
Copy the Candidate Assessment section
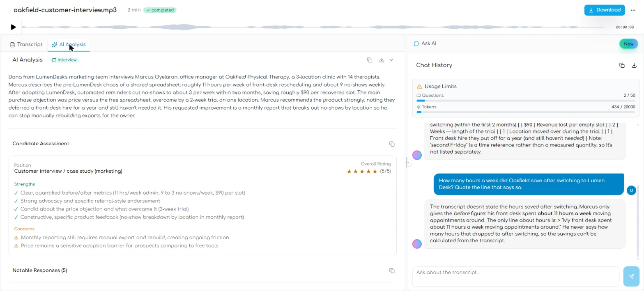pyautogui.click(x=392, y=144)
